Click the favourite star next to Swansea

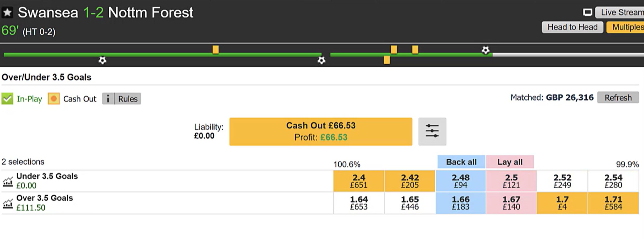(x=8, y=12)
